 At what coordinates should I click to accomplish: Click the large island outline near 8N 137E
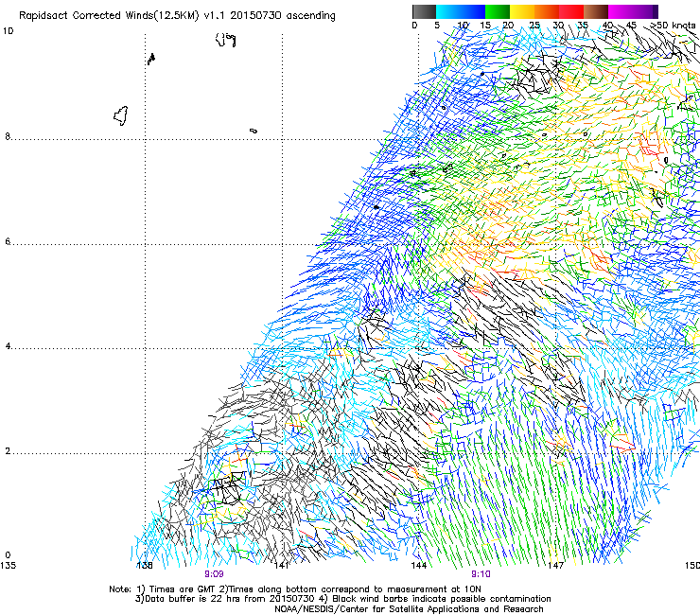click(120, 116)
